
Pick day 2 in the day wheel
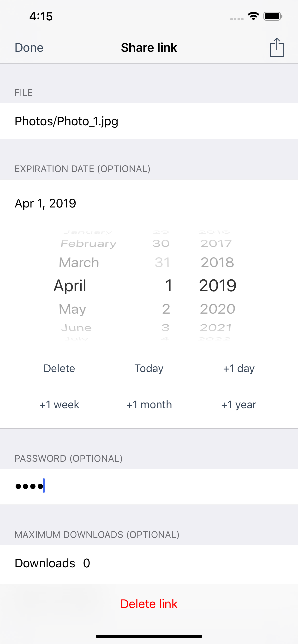166,309
